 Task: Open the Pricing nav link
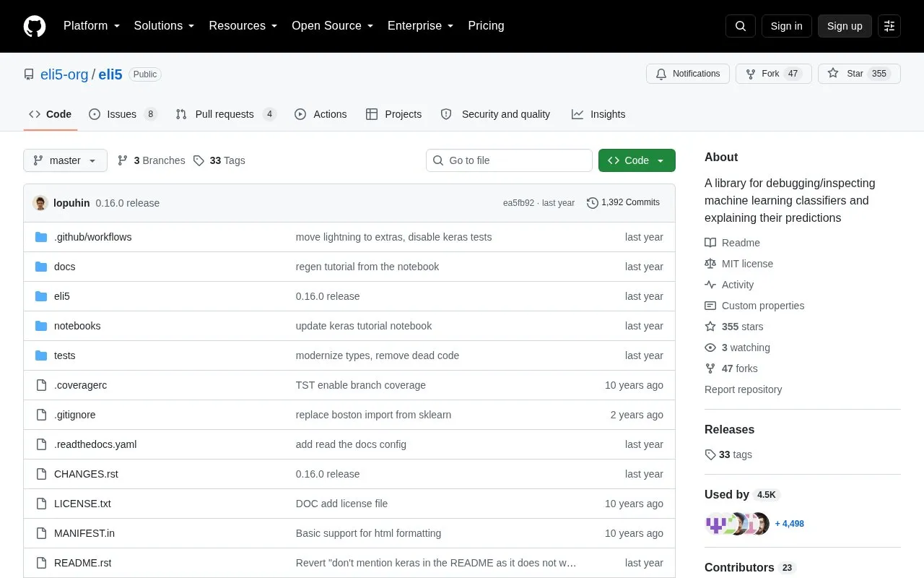[x=486, y=26]
